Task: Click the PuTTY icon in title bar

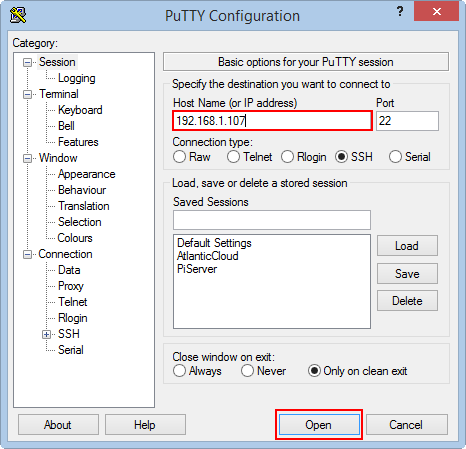Action: click(18, 15)
